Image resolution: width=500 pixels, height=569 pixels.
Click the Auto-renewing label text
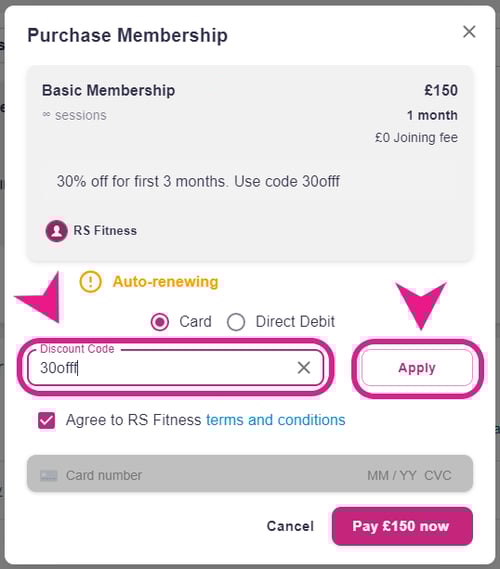click(166, 282)
